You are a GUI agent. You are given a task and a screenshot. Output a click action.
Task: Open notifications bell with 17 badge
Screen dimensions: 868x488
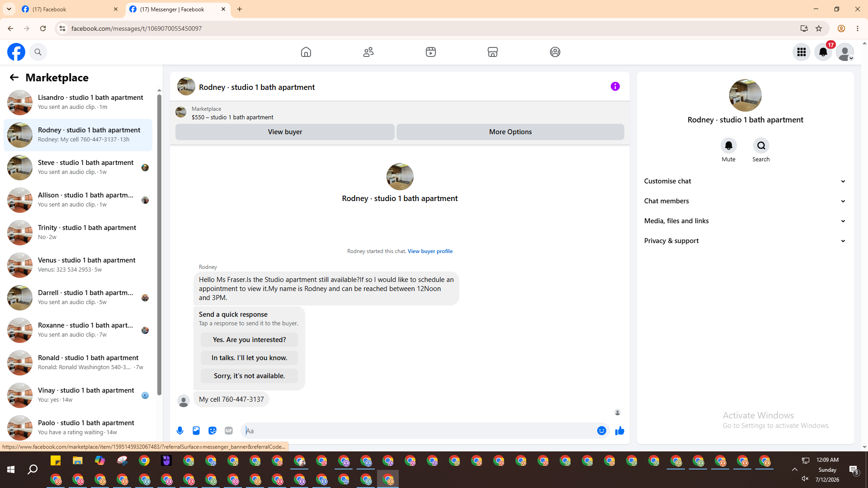click(823, 52)
